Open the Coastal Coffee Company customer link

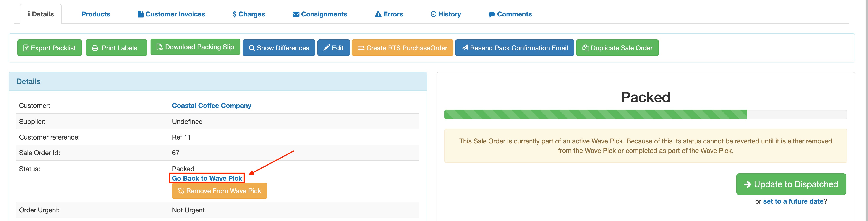211,105
